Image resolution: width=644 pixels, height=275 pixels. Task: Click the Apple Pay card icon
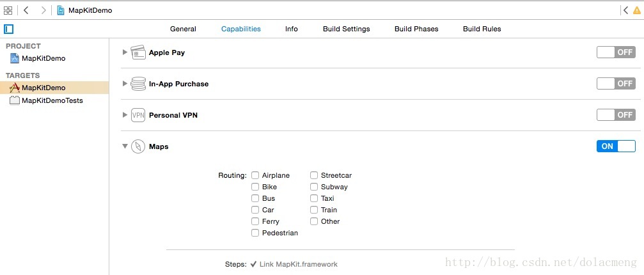pyautogui.click(x=138, y=52)
